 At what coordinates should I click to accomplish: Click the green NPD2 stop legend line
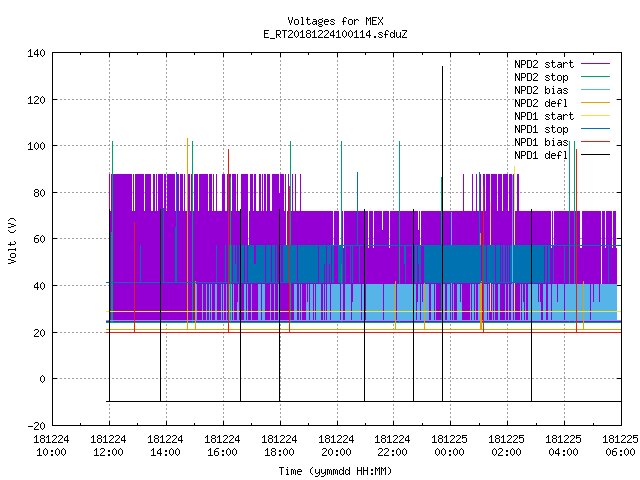coord(595,77)
